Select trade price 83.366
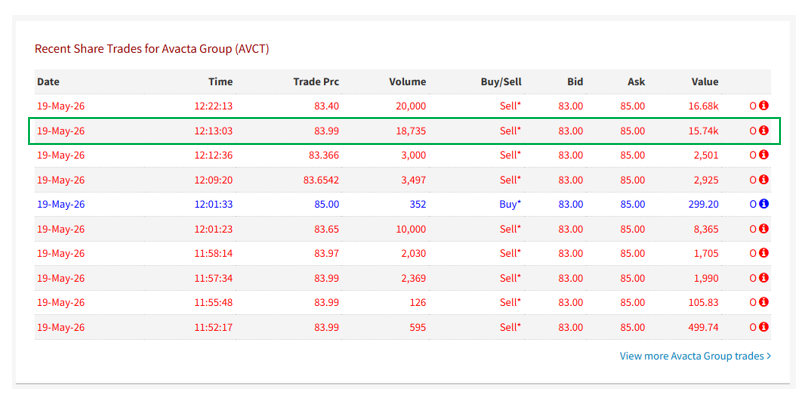Viewport: 805px width, 394px height. click(324, 155)
